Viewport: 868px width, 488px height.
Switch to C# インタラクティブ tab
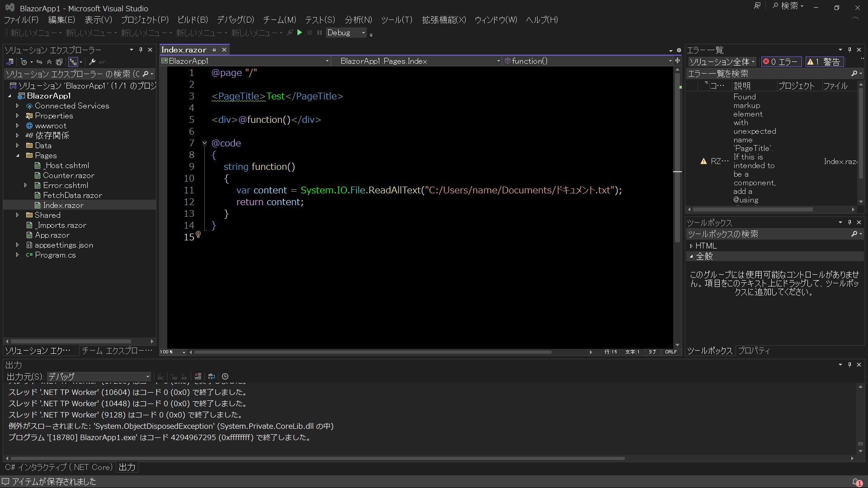(59, 467)
